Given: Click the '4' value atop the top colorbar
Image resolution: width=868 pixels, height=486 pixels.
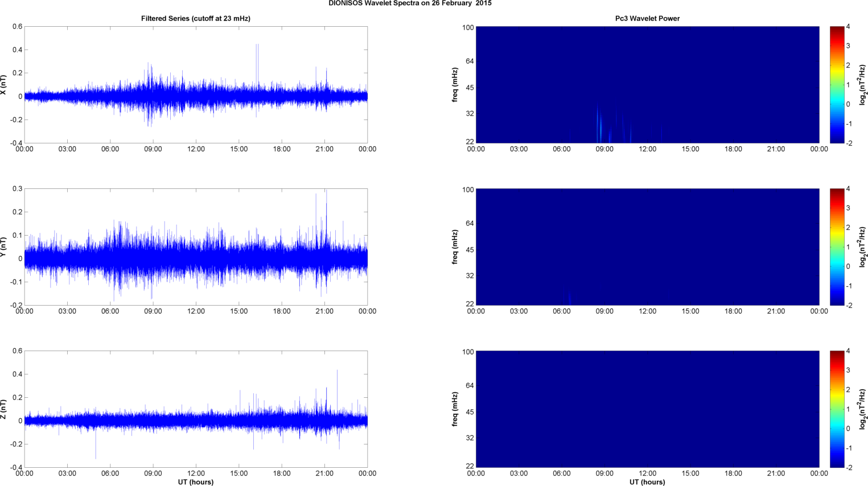Looking at the screenshot, I should [x=848, y=27].
